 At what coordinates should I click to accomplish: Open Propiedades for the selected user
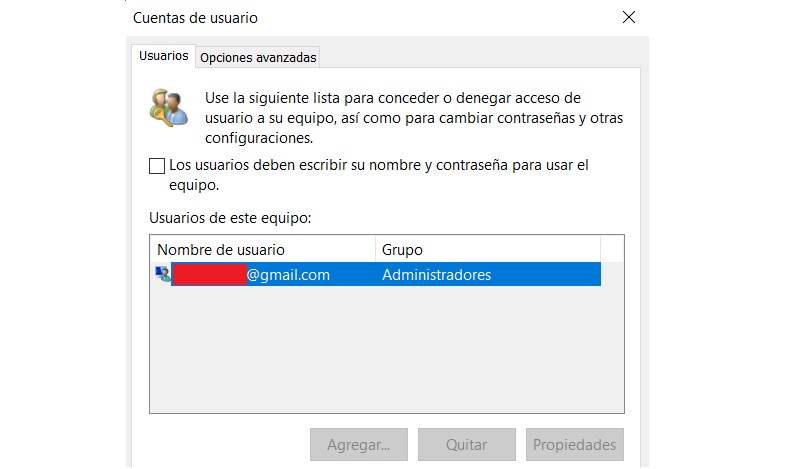[x=574, y=444]
